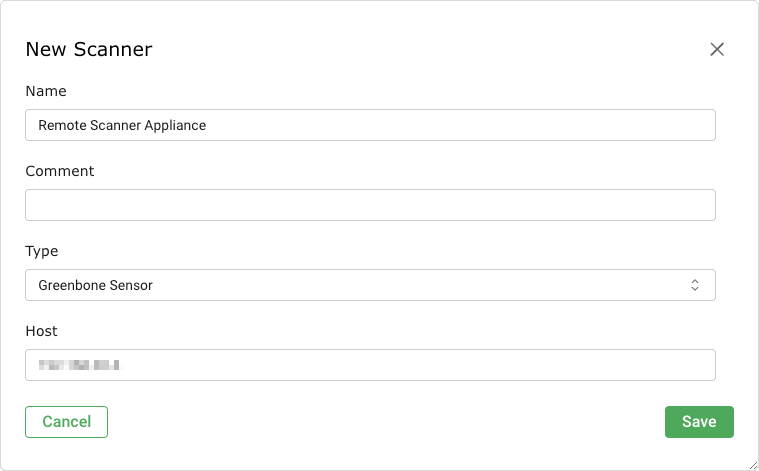Click the up-down chevron in Type field
This screenshot has height=471, width=759.
[695, 285]
